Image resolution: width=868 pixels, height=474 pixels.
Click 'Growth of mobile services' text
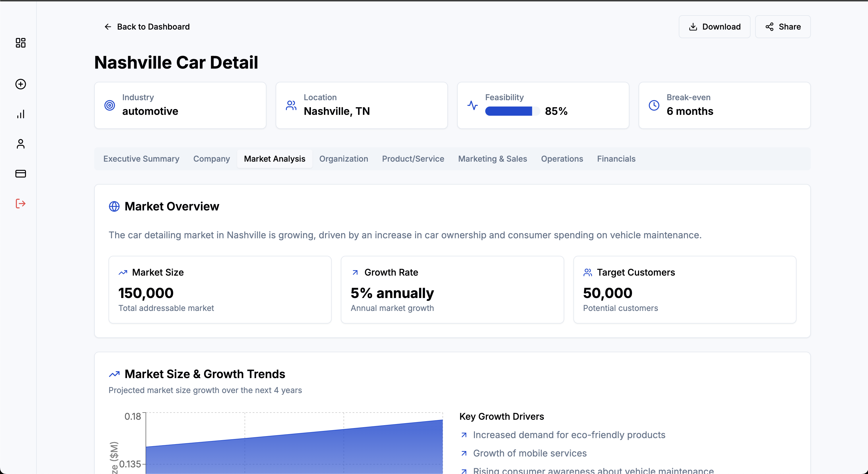pyautogui.click(x=530, y=453)
